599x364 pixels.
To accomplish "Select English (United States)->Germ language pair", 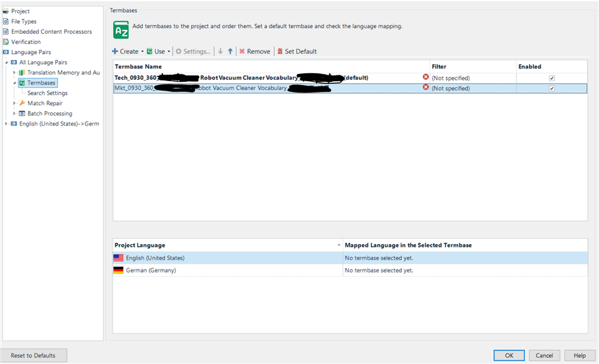I will coord(59,124).
